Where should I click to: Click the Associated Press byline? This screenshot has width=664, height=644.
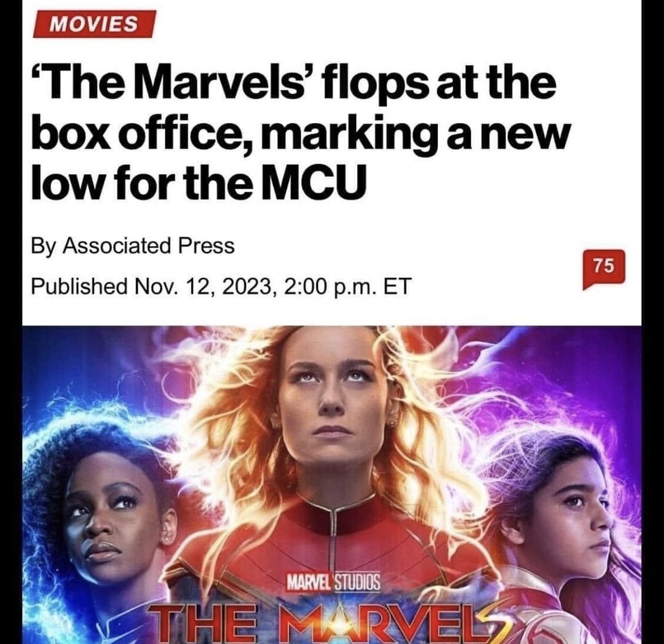[x=149, y=246]
